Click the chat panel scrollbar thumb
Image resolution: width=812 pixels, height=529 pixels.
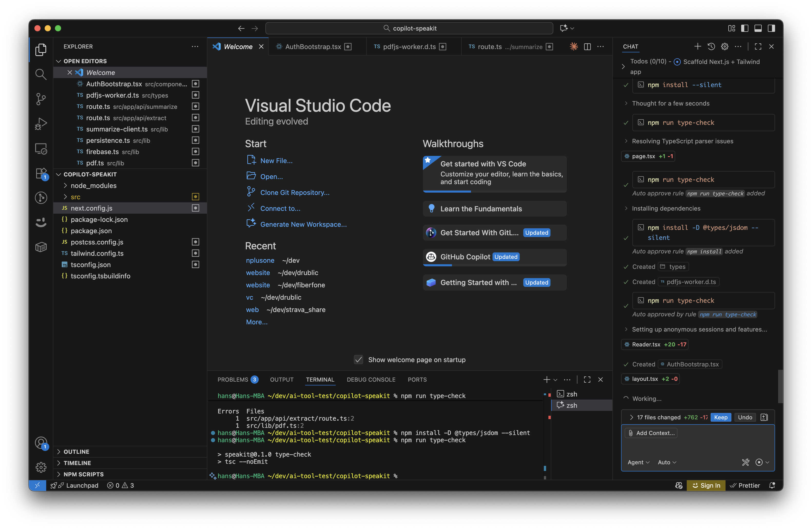pyautogui.click(x=780, y=386)
